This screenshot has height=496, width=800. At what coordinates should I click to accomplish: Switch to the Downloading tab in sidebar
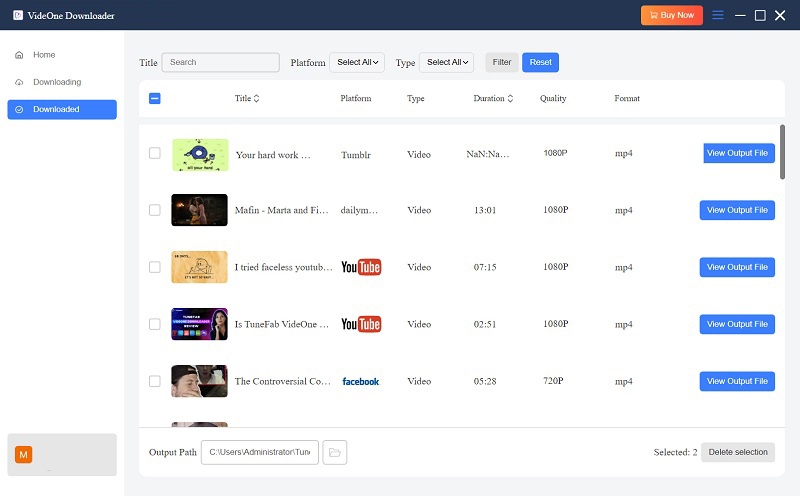click(x=57, y=82)
